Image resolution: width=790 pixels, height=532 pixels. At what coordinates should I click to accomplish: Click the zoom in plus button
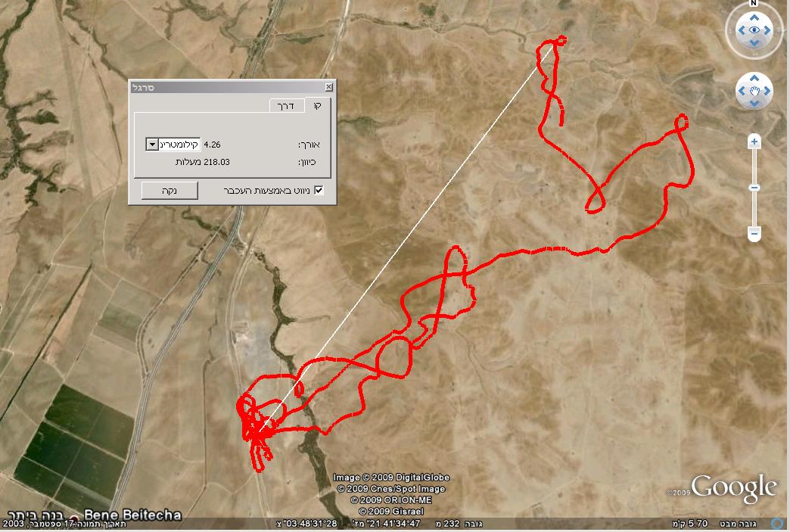(x=754, y=142)
